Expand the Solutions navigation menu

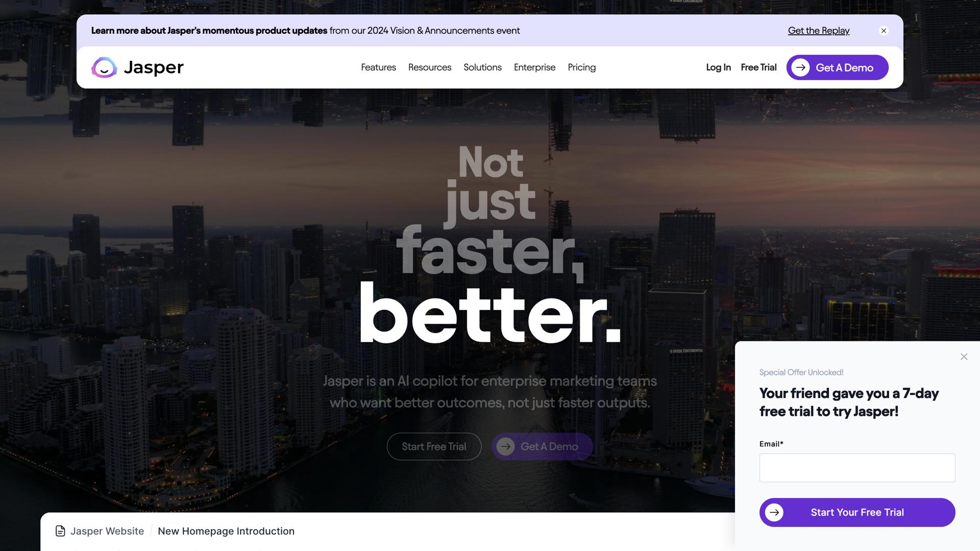pos(482,67)
